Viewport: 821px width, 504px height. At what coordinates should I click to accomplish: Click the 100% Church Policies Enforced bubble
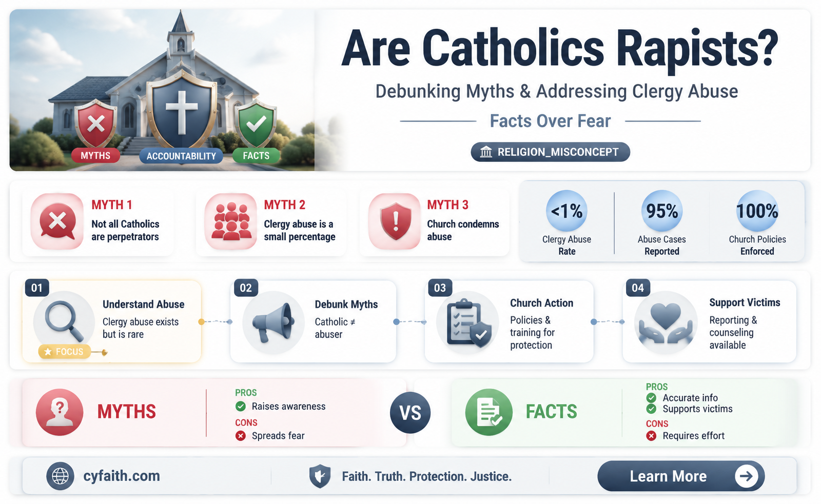(x=757, y=211)
